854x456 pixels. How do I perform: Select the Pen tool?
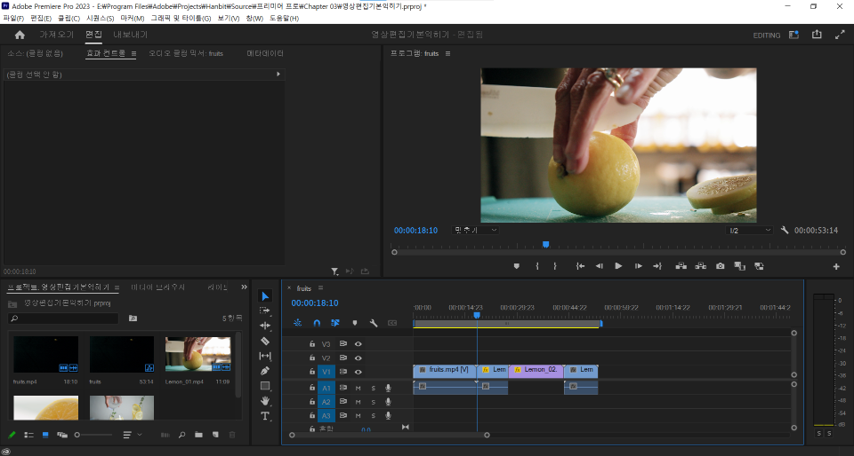point(265,371)
